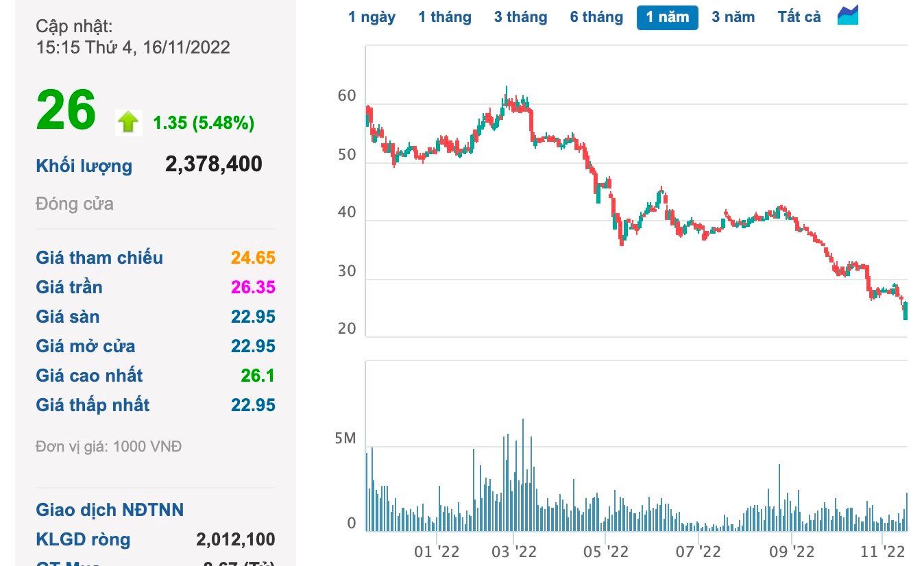The image size is (924, 566).
Task: Show the full history with "Tất cả"
Action: 799,17
